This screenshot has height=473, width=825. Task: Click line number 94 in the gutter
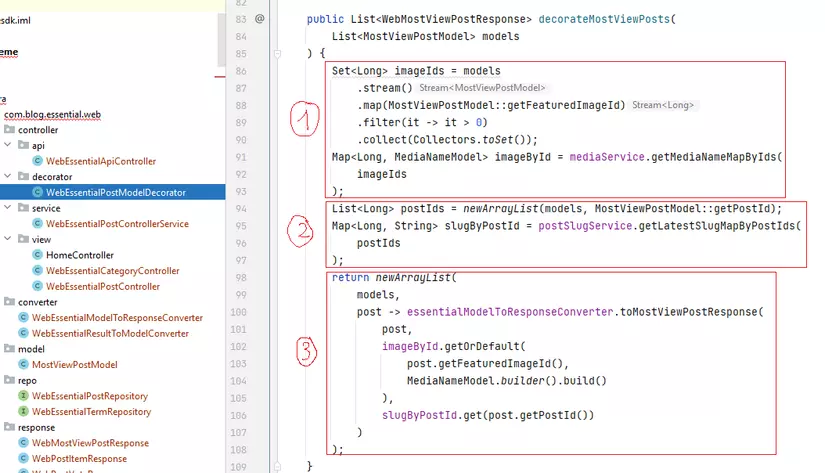pyautogui.click(x=238, y=208)
